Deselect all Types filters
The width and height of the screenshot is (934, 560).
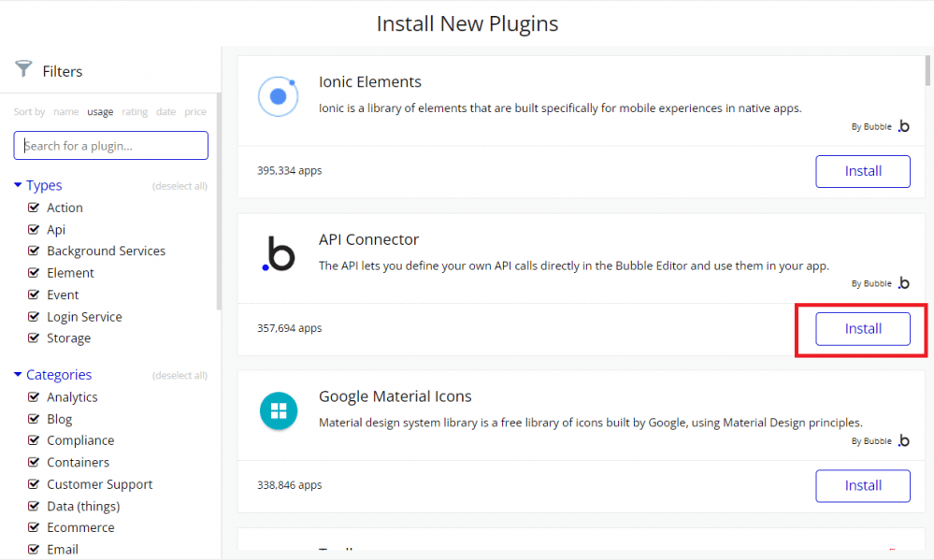click(x=180, y=187)
